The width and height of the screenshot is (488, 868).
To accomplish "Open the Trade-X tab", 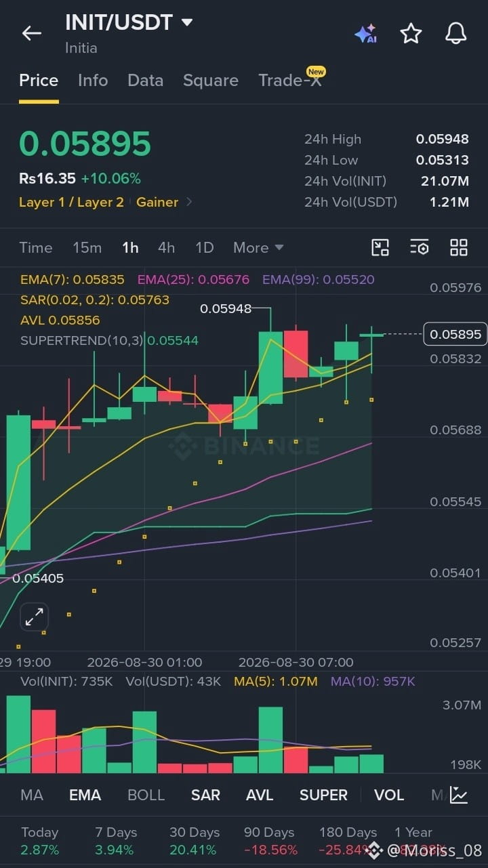I will click(x=290, y=80).
